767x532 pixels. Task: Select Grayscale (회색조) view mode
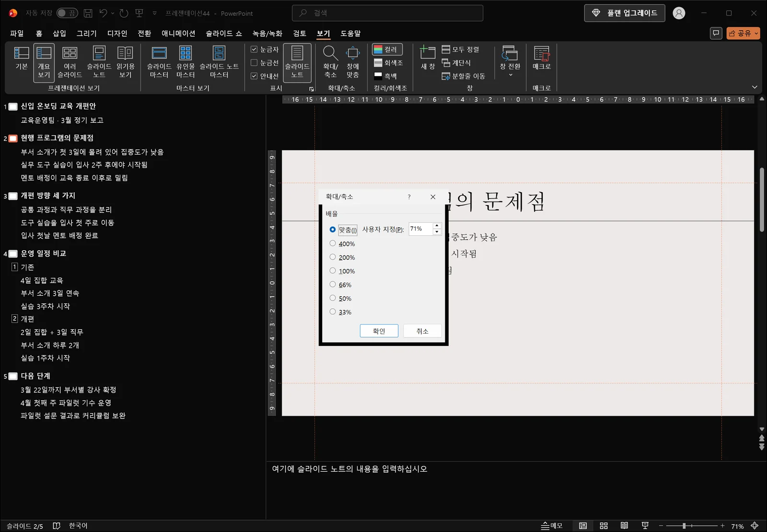click(x=389, y=63)
